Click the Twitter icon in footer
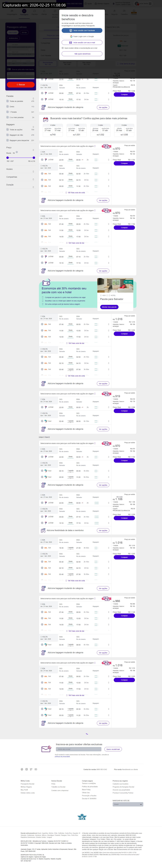 click(x=31, y=769)
